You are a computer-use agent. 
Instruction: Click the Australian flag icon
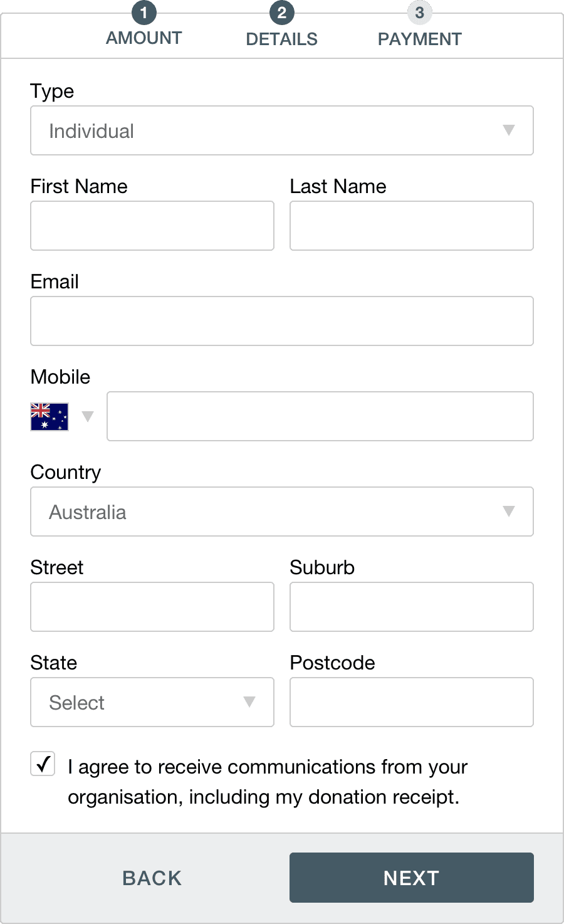tap(50, 416)
